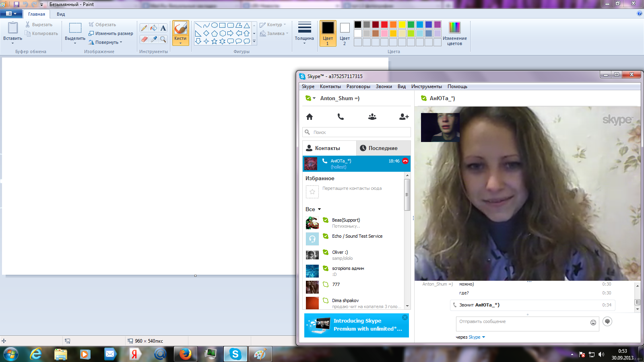
Task: Switch to Paint View (Вид) tab
Action: 61,14
